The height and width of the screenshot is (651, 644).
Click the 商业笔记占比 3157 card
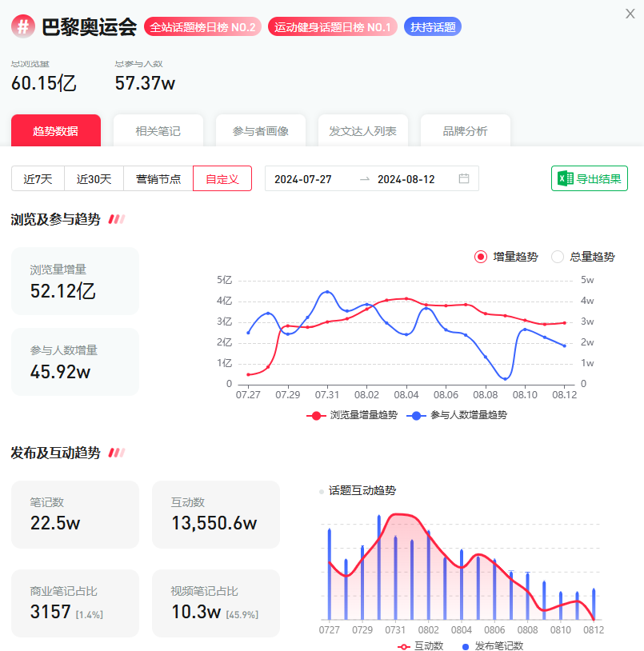pyautogui.click(x=75, y=603)
